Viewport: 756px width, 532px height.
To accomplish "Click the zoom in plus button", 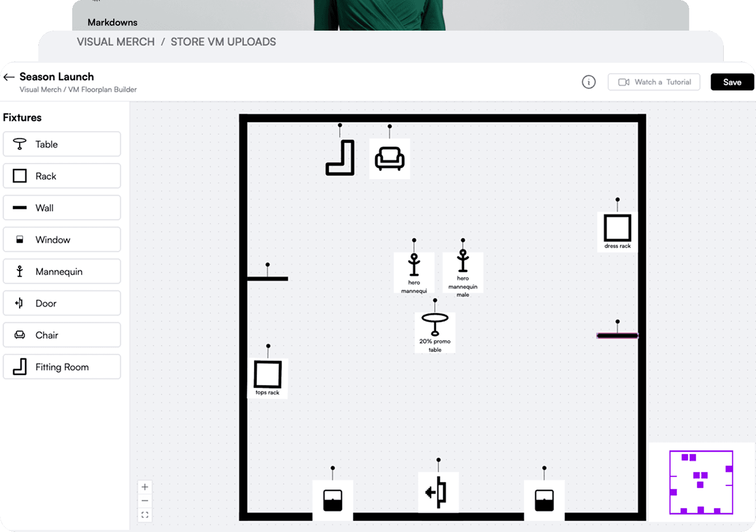I will coord(145,487).
